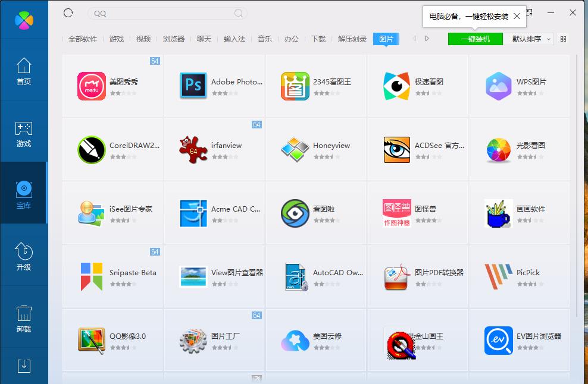
Task: Open the PicPick app icon
Action: click(x=499, y=276)
